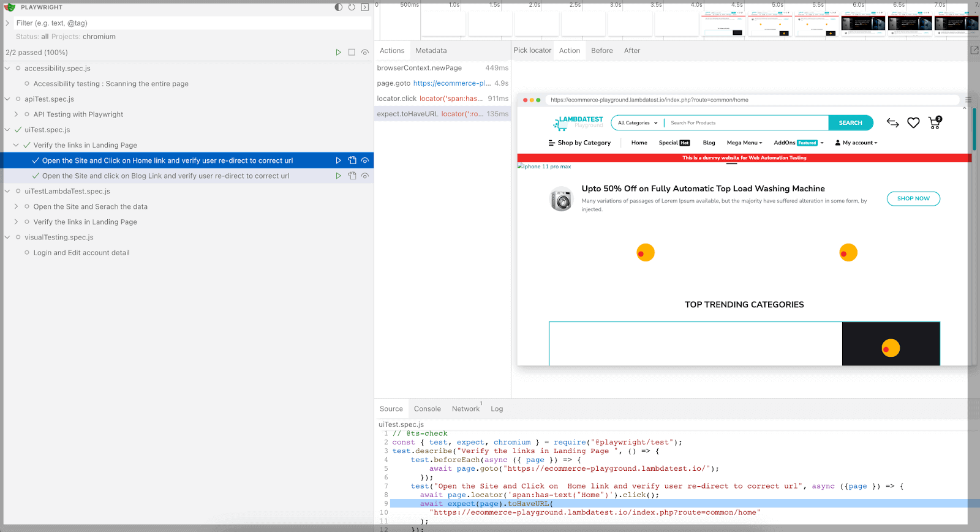
Task: Run all tests with the green play icon
Action: coord(338,53)
